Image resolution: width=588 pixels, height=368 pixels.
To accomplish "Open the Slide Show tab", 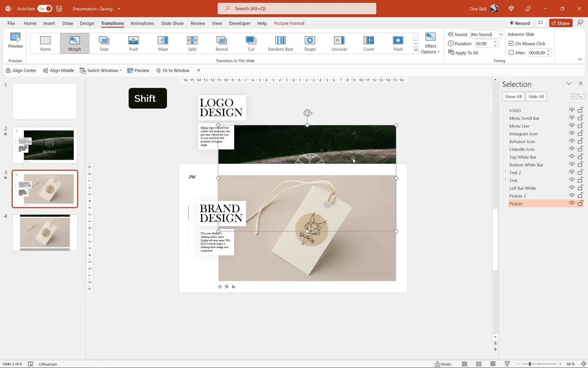I will (x=172, y=23).
